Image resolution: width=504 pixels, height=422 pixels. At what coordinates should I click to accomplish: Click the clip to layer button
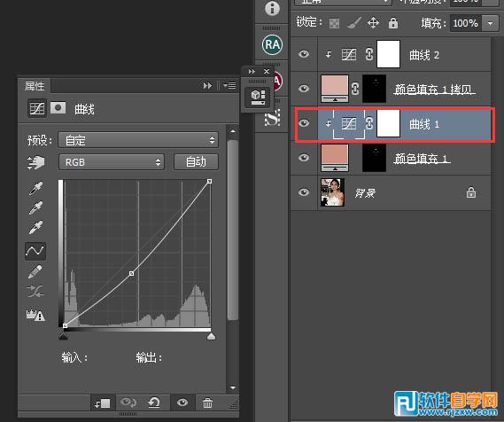(x=103, y=402)
